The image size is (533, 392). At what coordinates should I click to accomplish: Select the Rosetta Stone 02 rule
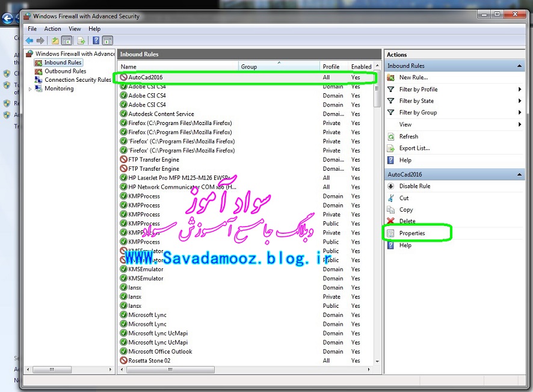246,360
